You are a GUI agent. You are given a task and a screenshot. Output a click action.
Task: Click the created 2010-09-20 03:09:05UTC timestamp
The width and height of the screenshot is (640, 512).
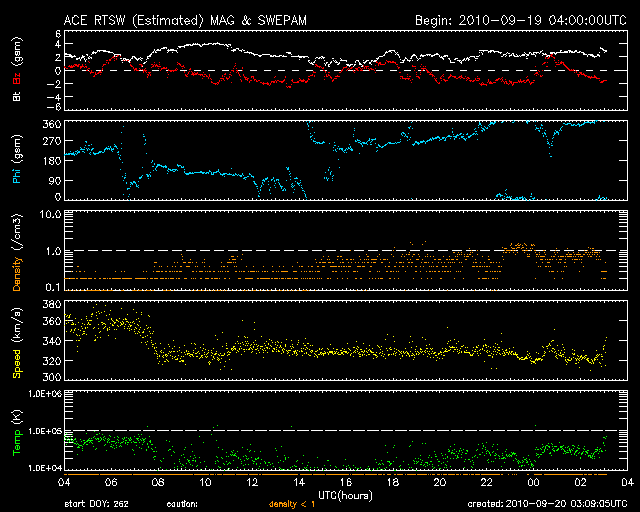click(547, 504)
